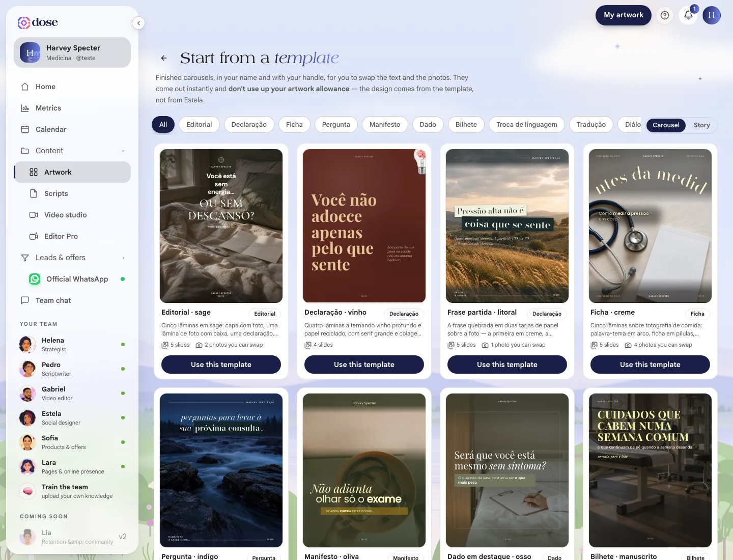Open Official WhatsApp

72,279
